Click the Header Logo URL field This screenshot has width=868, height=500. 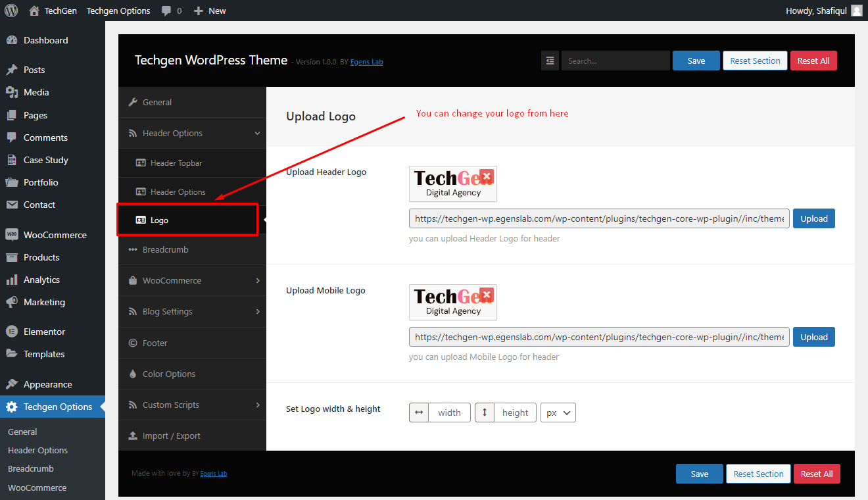coord(599,218)
